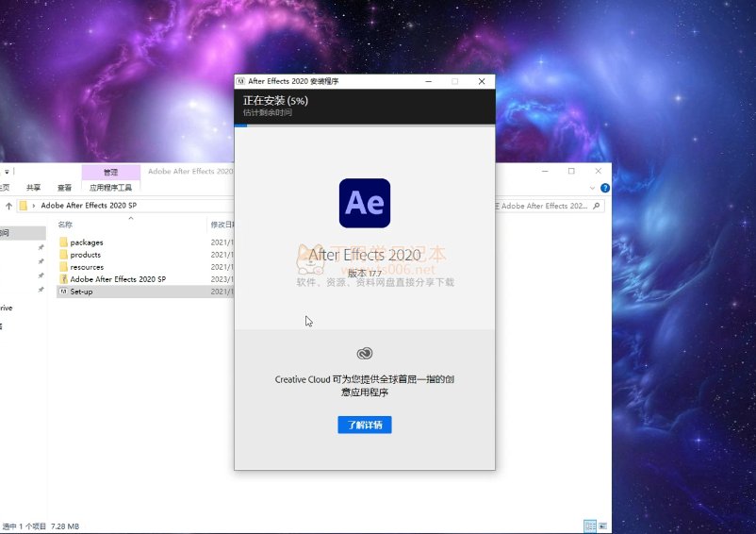
Task: Click the packages folder icon
Action: [64, 242]
